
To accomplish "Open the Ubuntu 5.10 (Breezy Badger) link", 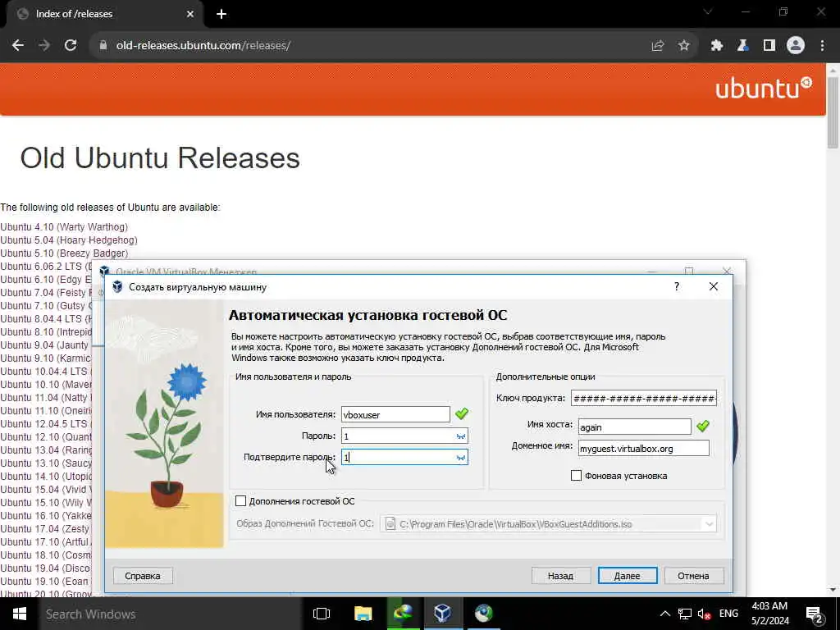I will click(x=64, y=253).
